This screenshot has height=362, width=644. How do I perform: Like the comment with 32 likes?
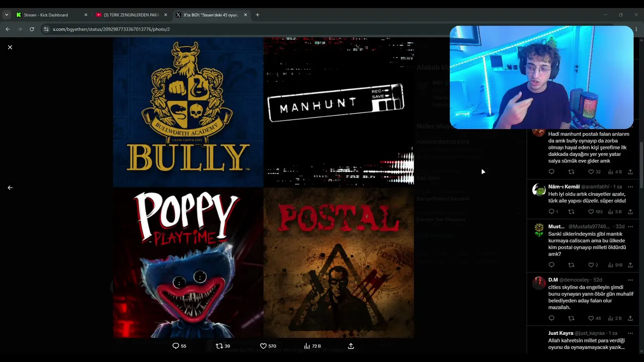(594, 172)
